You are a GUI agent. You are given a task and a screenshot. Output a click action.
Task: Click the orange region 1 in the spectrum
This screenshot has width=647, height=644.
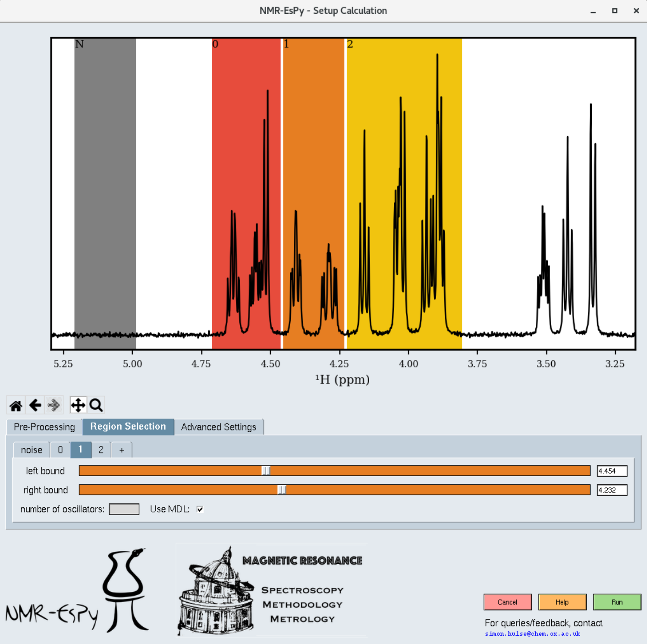(x=314, y=193)
